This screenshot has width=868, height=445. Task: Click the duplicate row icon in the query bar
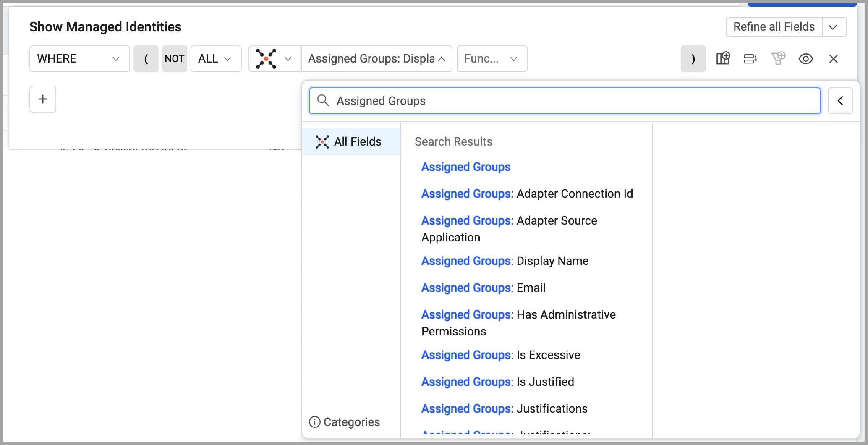(750, 59)
